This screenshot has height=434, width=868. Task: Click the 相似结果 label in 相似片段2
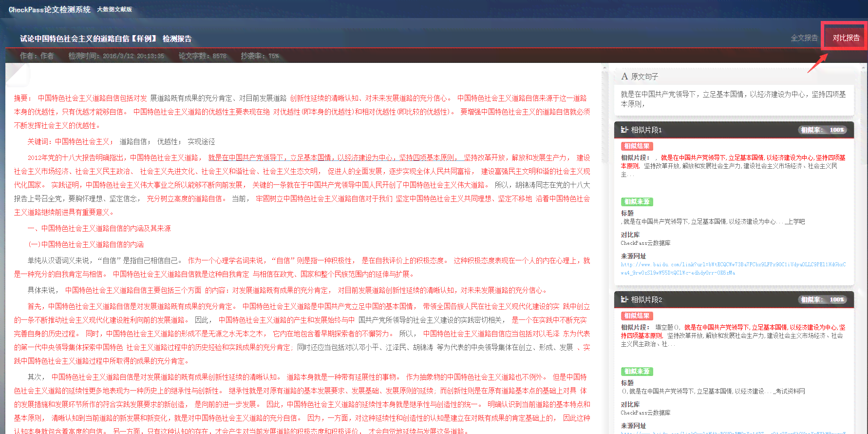click(x=637, y=316)
